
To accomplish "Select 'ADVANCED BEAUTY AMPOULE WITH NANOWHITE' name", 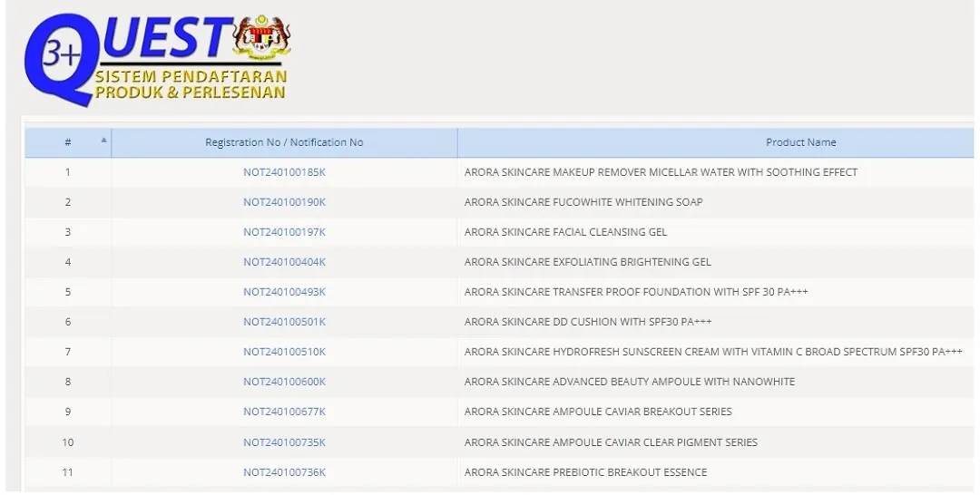I will [630, 382].
